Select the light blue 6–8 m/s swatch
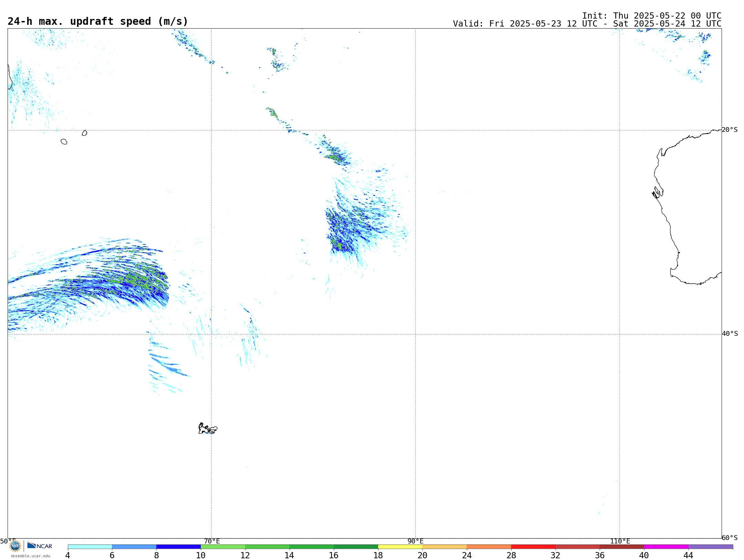This screenshot has width=744, height=560. coord(134,547)
